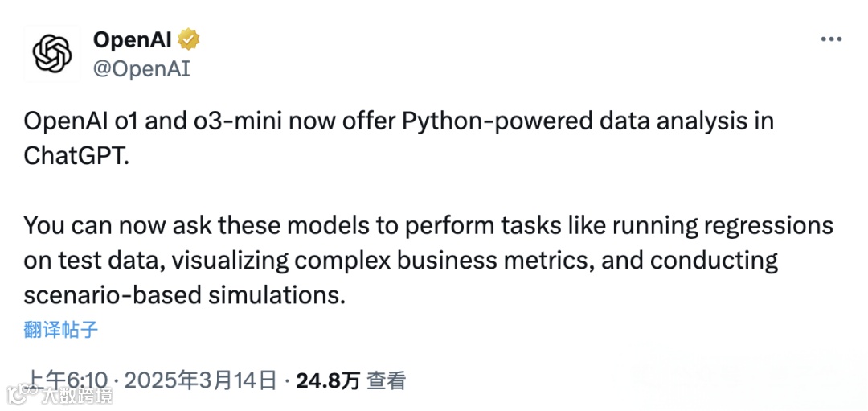The height and width of the screenshot is (411, 868).
Task: Click the word ChatGPT in the tweet
Action: [76, 155]
